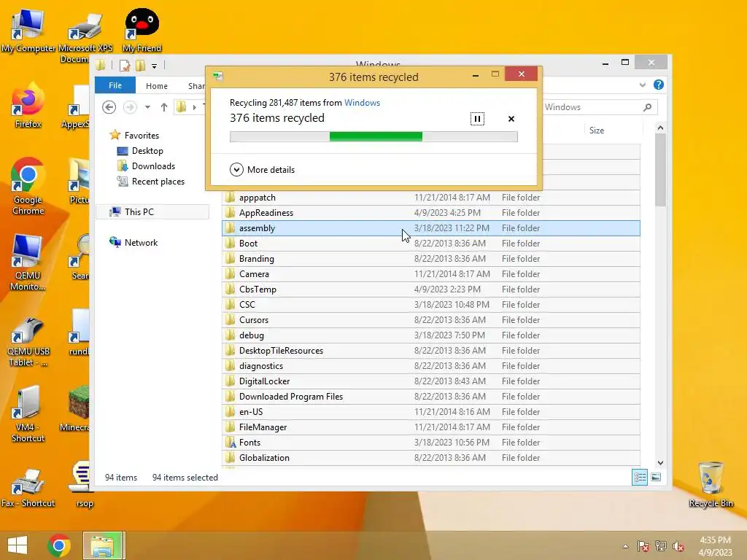
Task: Click the Back navigation arrow in Explorer
Action: pyautogui.click(x=109, y=107)
